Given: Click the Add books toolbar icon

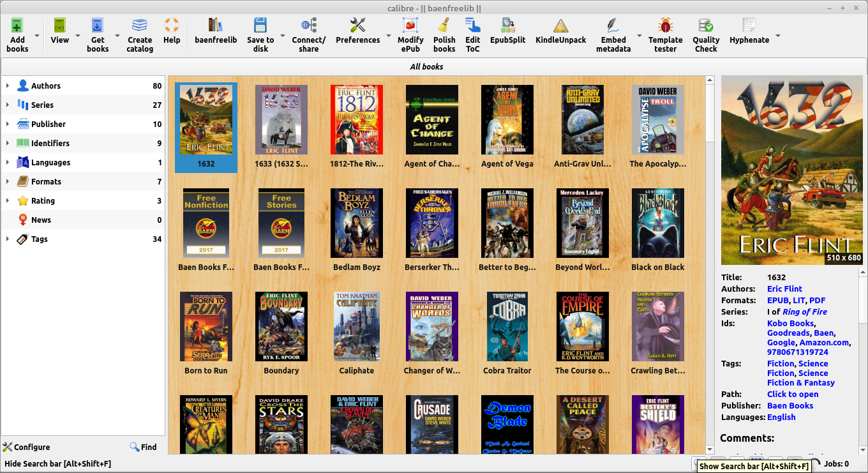Looking at the screenshot, I should 17,26.
